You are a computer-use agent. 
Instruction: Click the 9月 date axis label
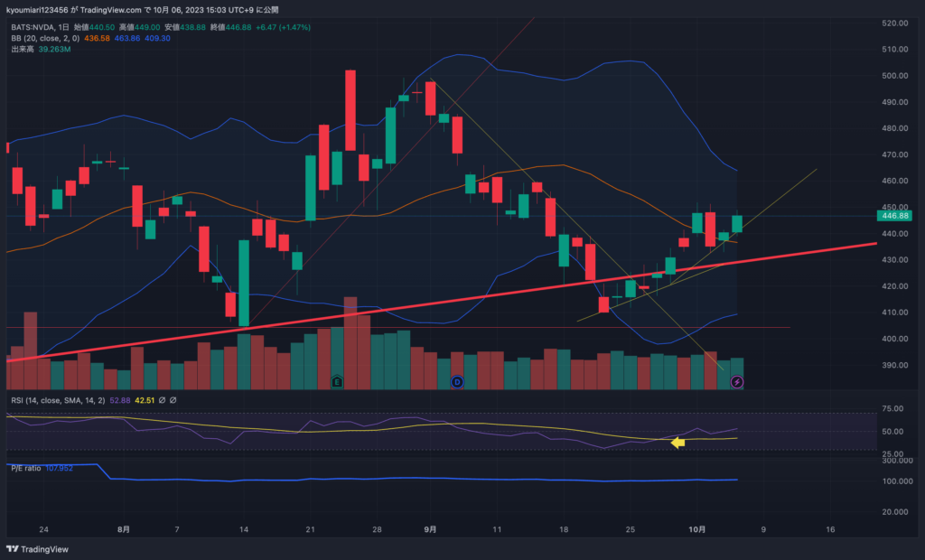430,529
